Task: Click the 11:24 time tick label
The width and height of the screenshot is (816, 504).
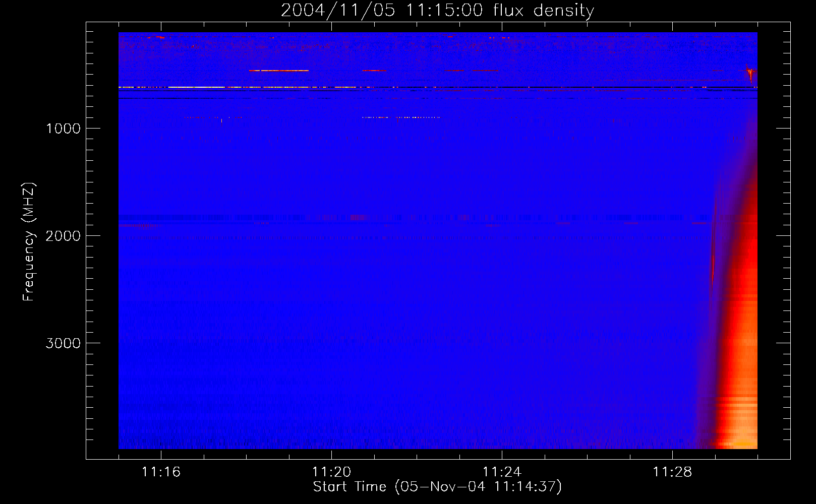Action: pos(502,472)
